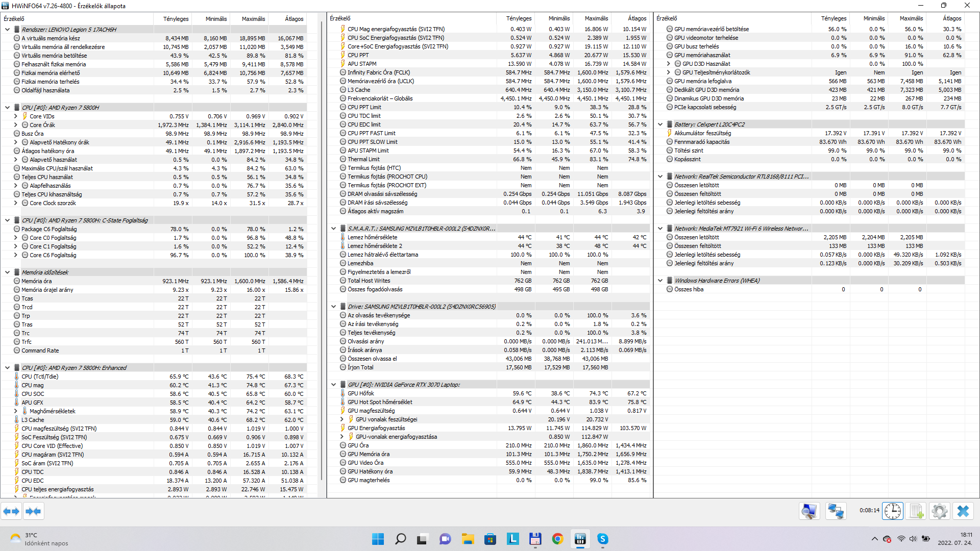Expand the Core VIDs row
Screen dimensions: 980x551
[x=16, y=116]
